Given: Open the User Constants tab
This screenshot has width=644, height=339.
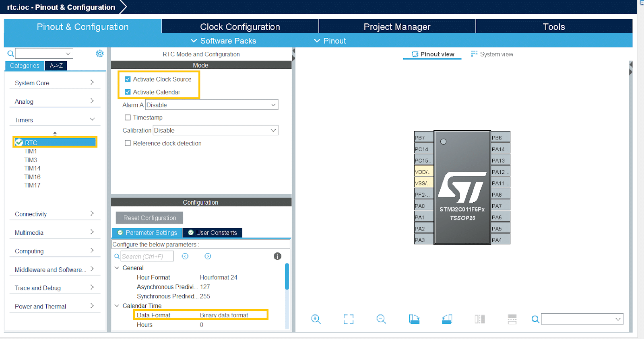Looking at the screenshot, I should point(213,232).
